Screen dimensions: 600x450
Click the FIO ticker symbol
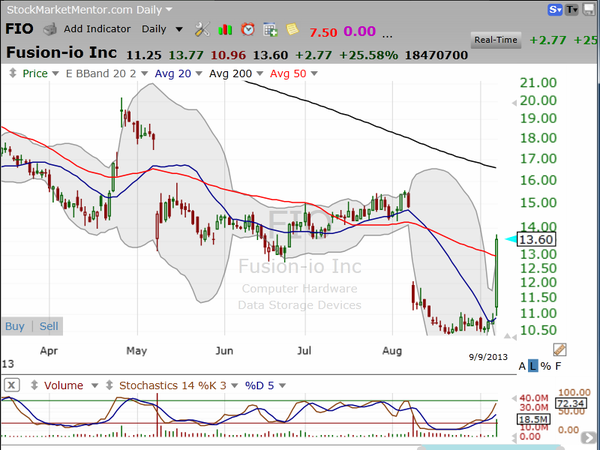click(19, 29)
